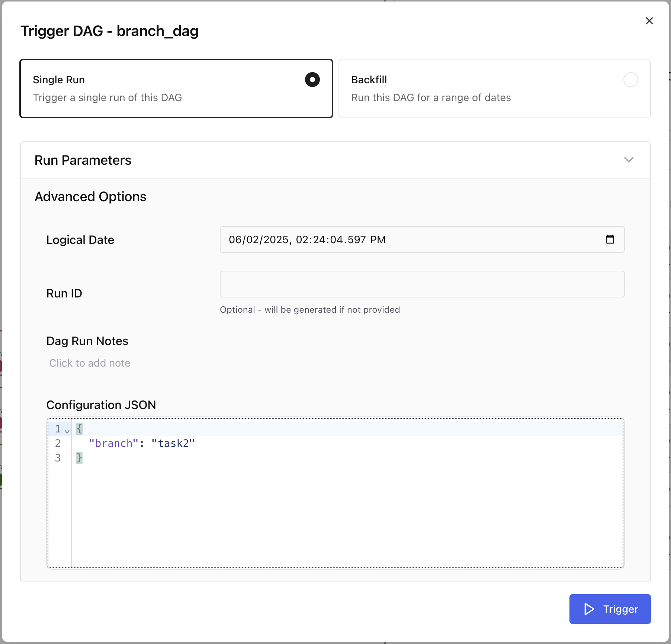Select the PM segment in Logical Date
The width and height of the screenshot is (671, 644).
click(x=378, y=240)
